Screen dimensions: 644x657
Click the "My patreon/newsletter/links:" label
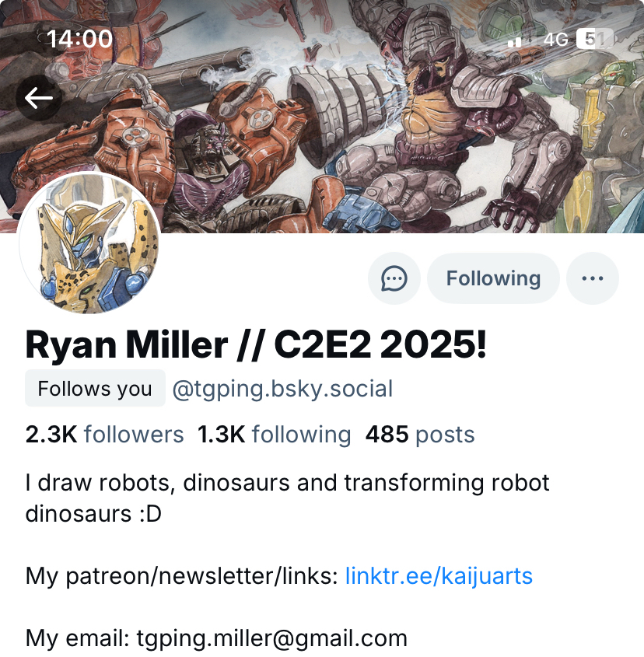[x=182, y=576]
